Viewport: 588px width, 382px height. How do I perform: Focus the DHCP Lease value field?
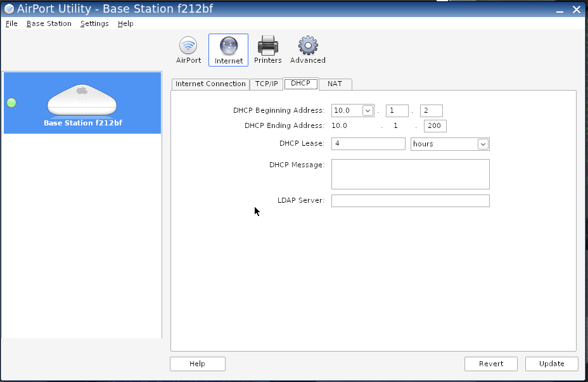point(367,144)
